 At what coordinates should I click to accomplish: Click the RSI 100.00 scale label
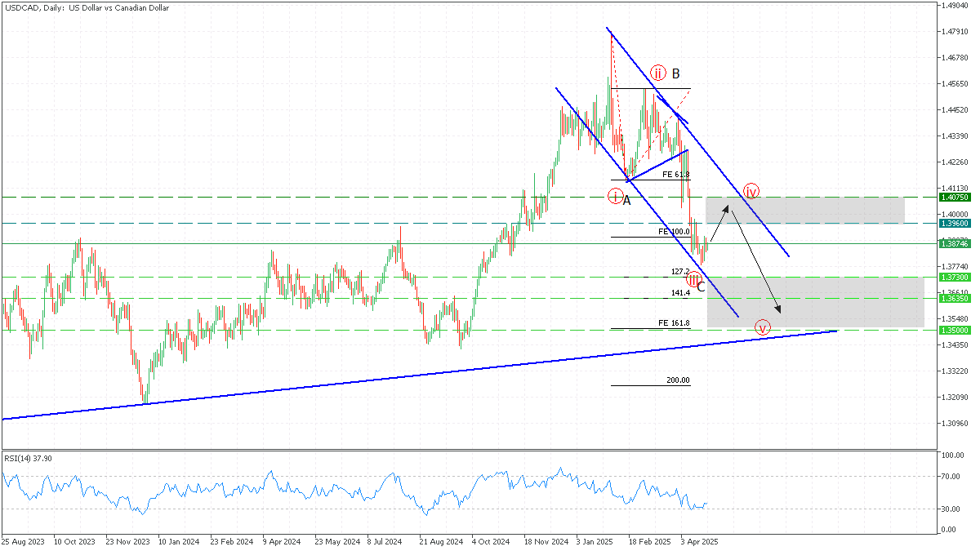click(x=952, y=455)
